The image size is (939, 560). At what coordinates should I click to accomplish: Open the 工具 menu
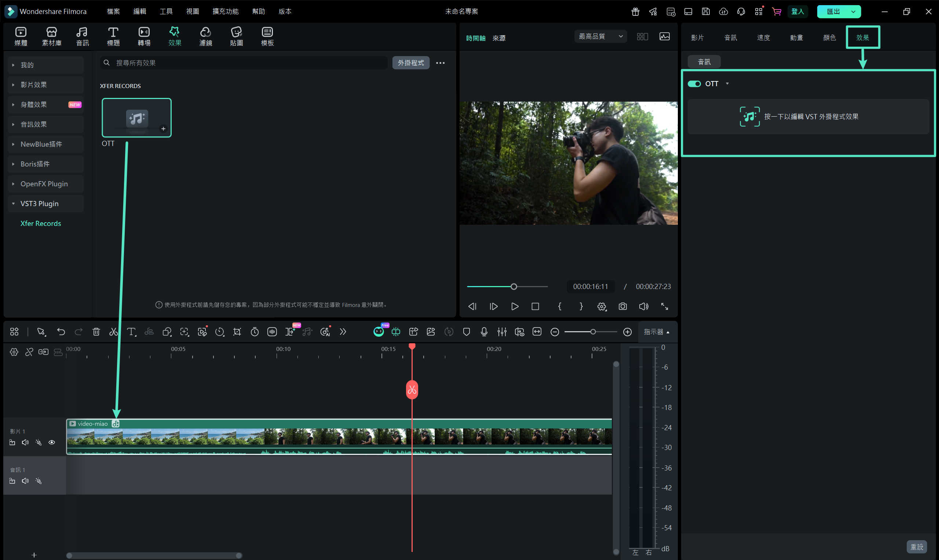coord(166,11)
